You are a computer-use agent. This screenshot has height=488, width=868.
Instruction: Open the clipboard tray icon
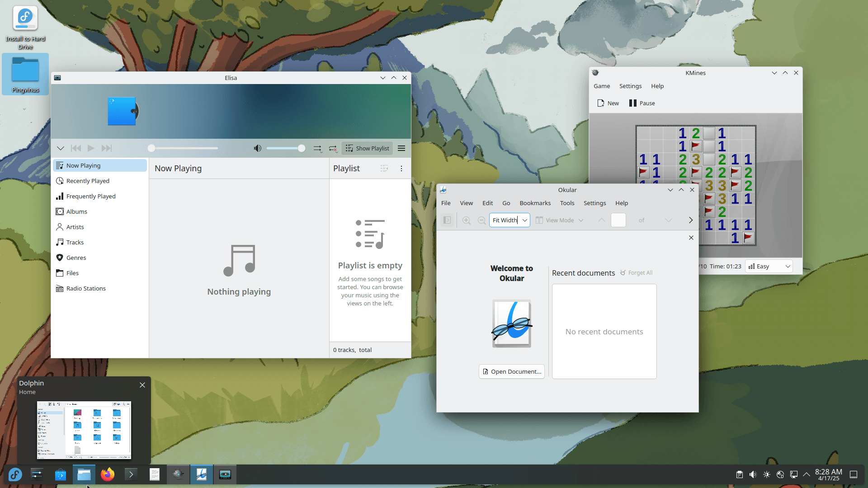click(x=740, y=474)
